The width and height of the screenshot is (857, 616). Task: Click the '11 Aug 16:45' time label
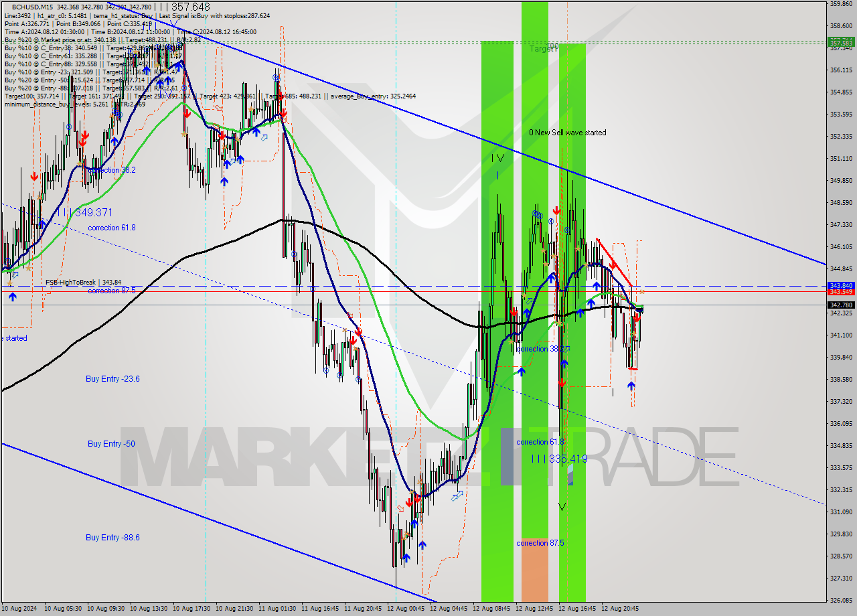coord(321,609)
